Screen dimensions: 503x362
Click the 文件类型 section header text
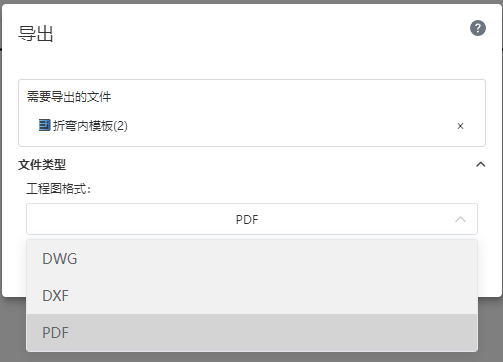(42, 165)
